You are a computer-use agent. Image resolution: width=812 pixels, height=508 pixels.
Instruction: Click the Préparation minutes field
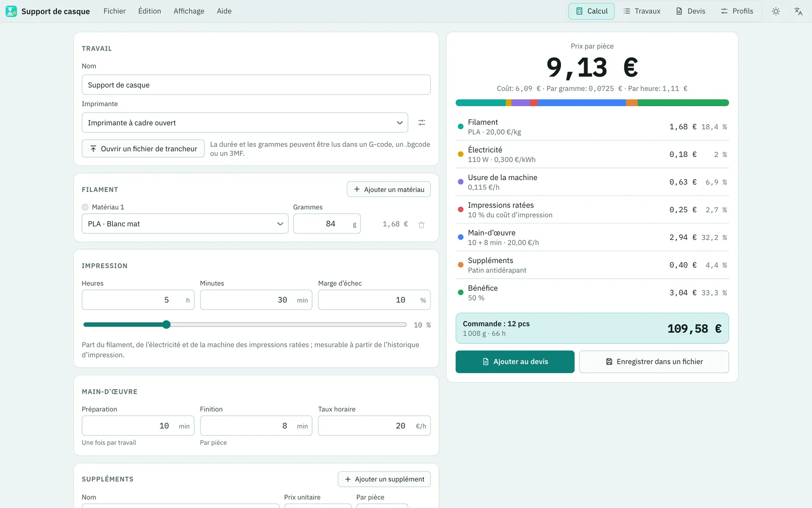tap(138, 426)
